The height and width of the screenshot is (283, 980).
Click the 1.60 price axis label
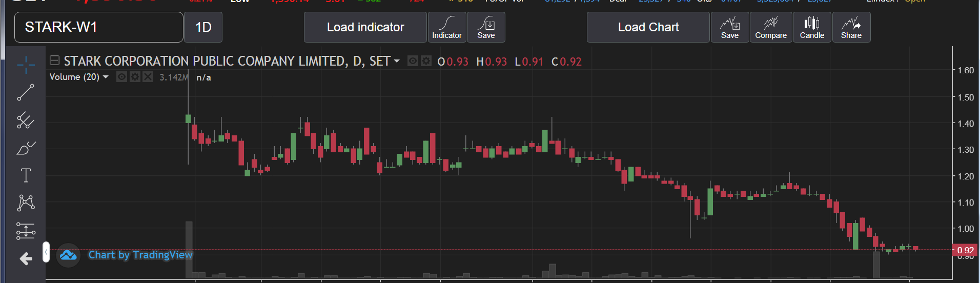pos(966,70)
